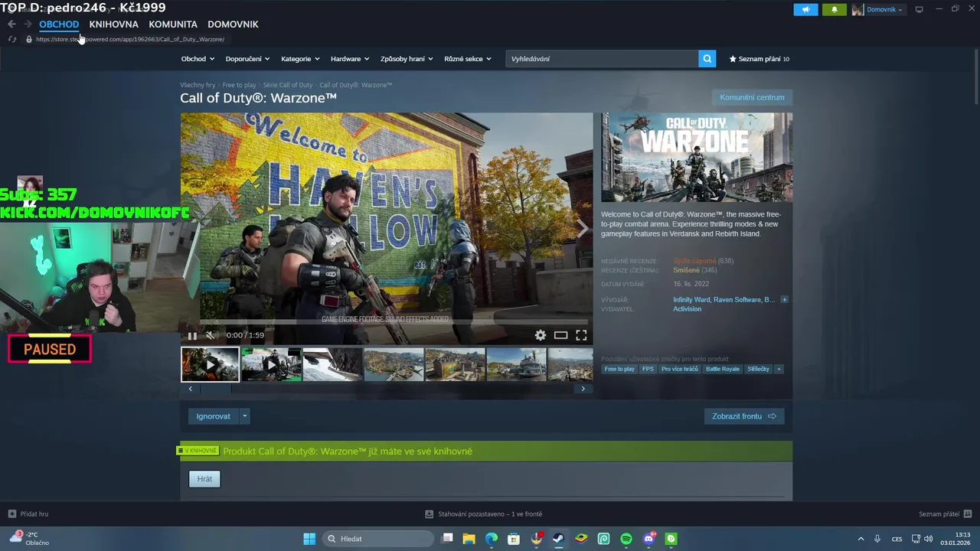Expand the Kategorie dropdown menu
This screenshot has width=980, height=551.
coord(300,59)
